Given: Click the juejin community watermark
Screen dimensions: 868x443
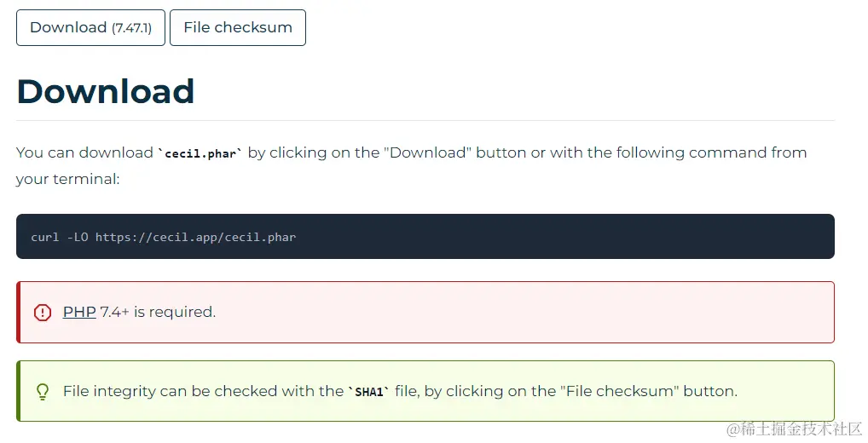Looking at the screenshot, I should [795, 429].
